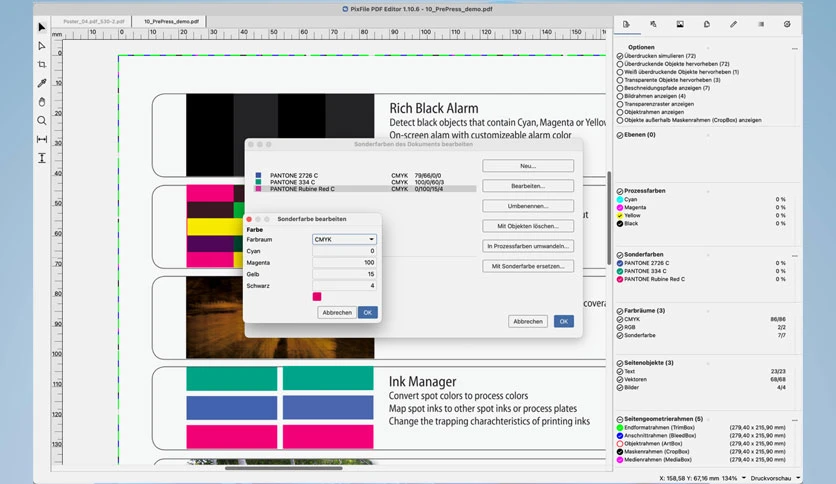Activate the magnifier Zoom tool
836x484 pixels.
tap(42, 120)
